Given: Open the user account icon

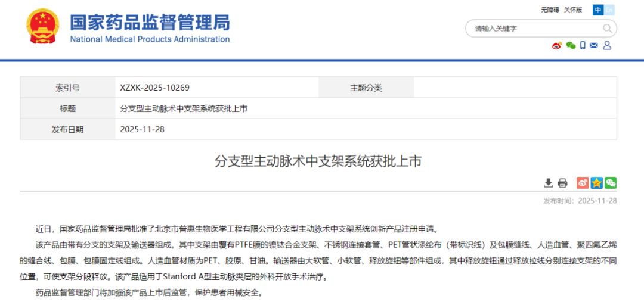Looking at the screenshot, I should click(607, 45).
